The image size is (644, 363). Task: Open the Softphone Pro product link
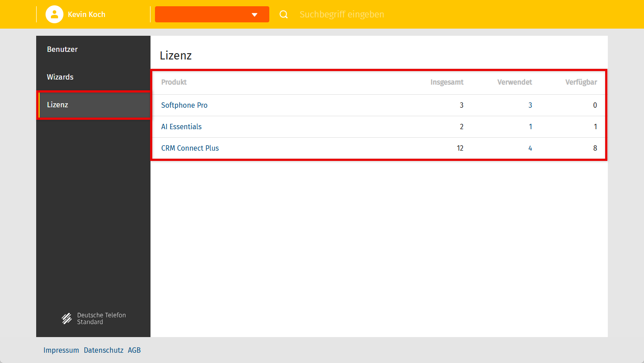click(184, 106)
